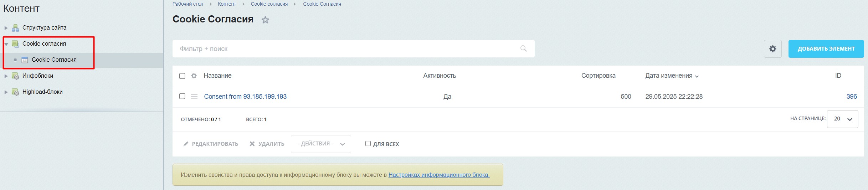Toggle the select-all checkbox in table header
868x190 pixels.
(x=182, y=76)
